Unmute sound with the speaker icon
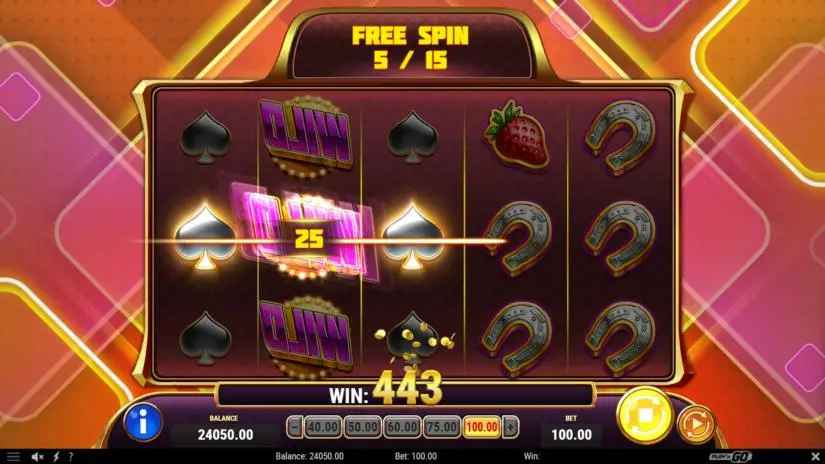The width and height of the screenshot is (825, 464). [37, 457]
